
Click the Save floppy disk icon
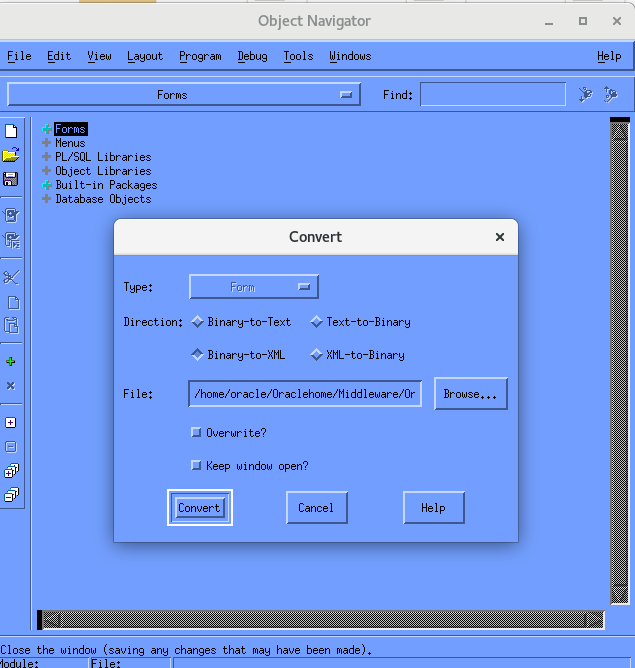11,179
